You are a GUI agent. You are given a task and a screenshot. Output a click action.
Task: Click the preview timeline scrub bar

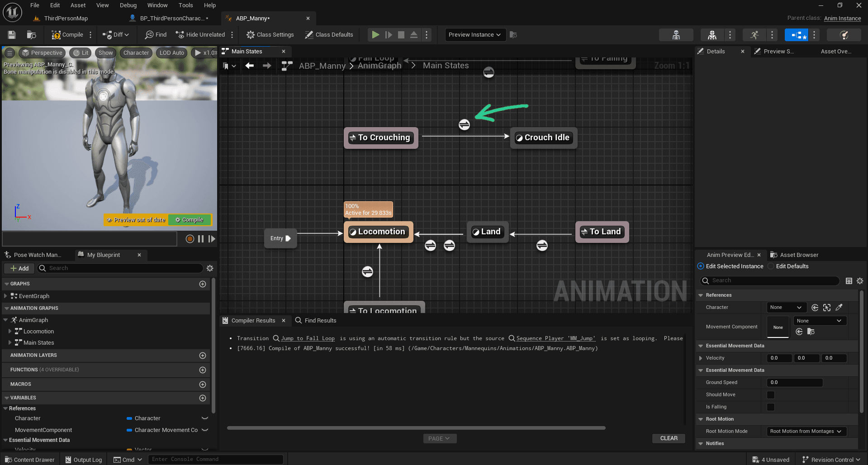pos(90,239)
